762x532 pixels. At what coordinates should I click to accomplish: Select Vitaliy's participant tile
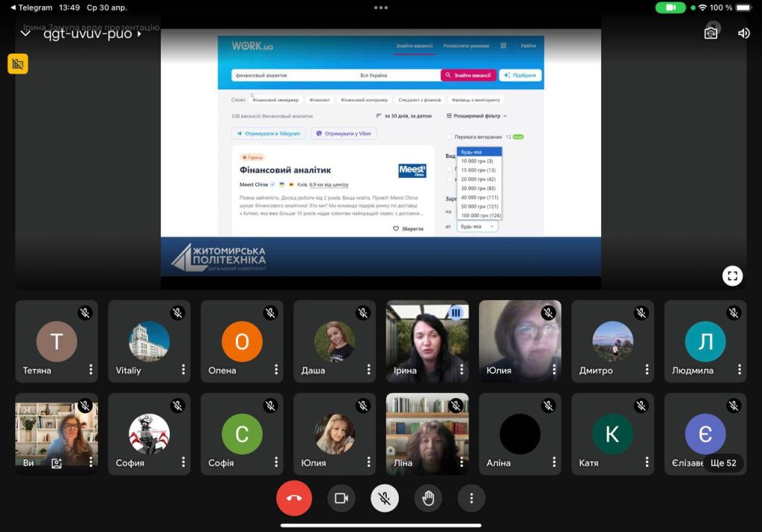pos(149,341)
